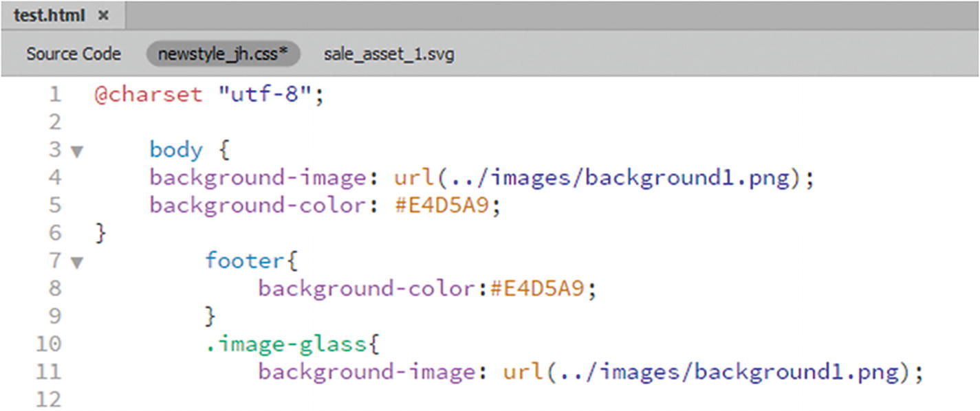
Task: Click the closing brace on line 6
Action: coord(100,233)
